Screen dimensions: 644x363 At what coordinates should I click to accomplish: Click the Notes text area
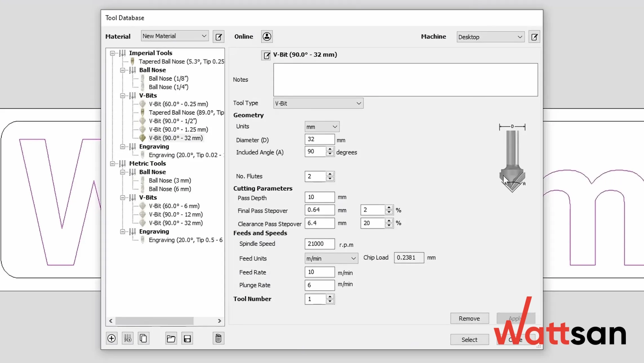(x=405, y=80)
